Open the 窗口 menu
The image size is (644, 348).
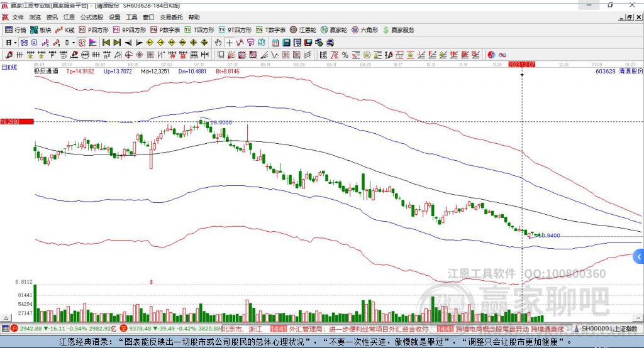coord(148,17)
